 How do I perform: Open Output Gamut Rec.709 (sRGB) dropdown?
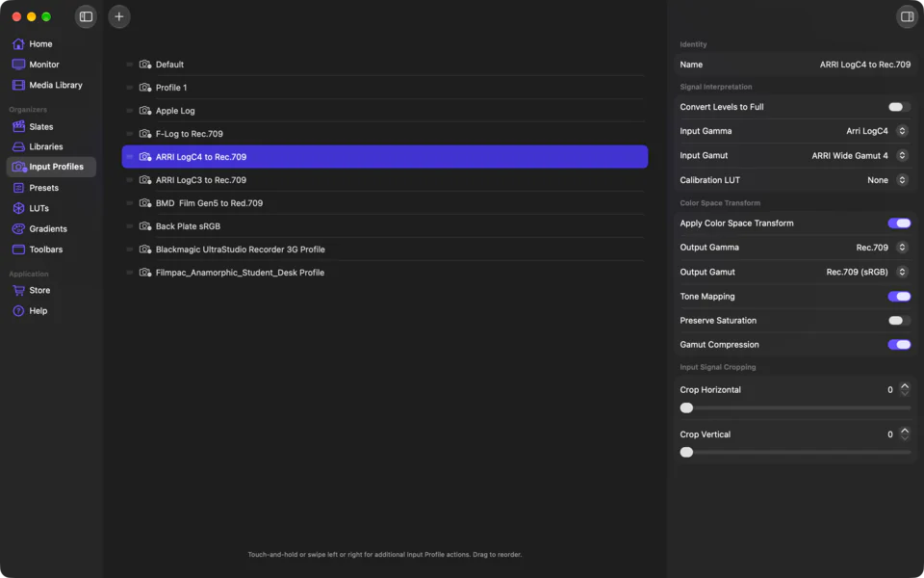[x=902, y=272]
